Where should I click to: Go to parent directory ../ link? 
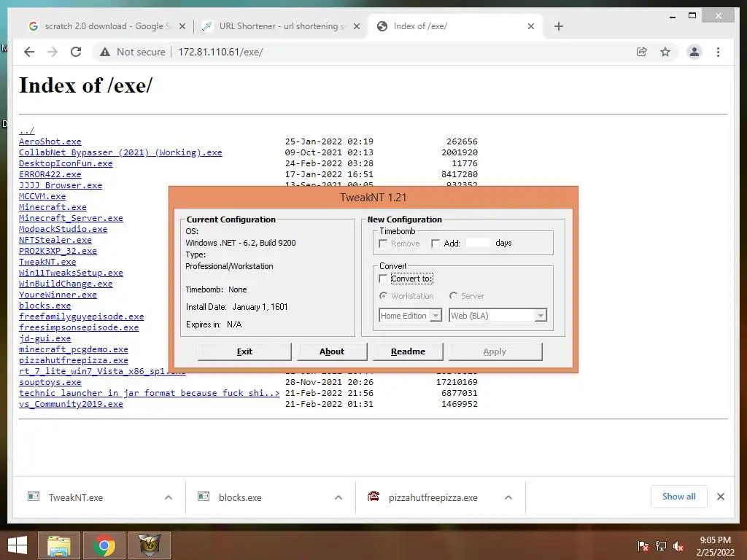point(27,131)
